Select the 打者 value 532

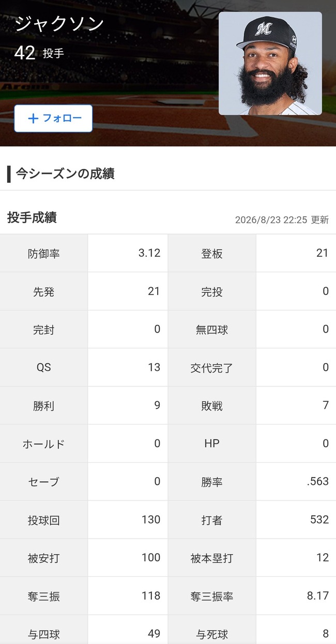(x=319, y=520)
